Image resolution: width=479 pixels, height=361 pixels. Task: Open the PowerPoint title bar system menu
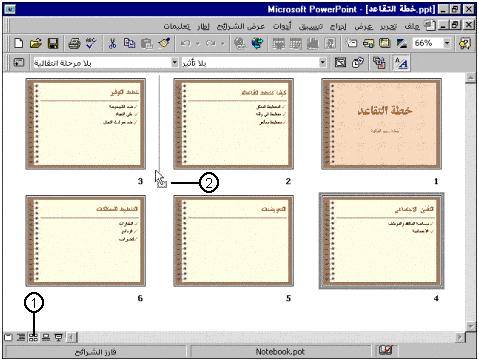point(10,9)
